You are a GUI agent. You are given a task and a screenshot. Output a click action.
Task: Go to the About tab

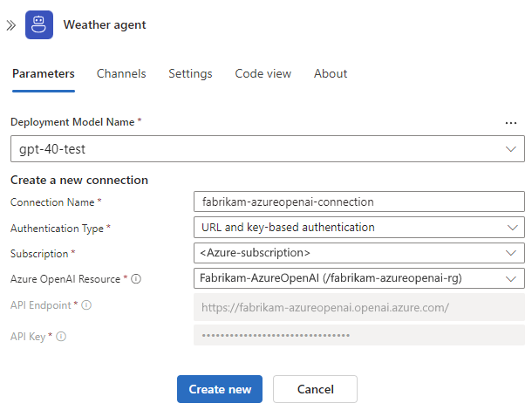tap(331, 73)
